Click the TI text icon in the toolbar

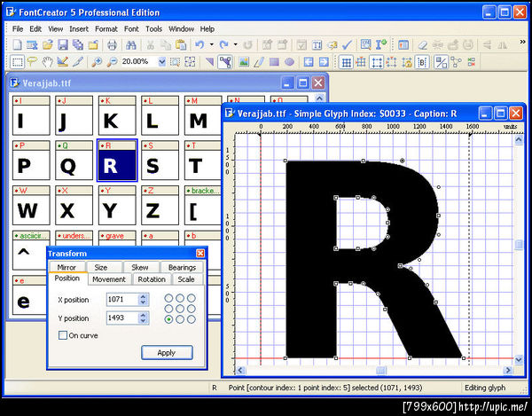click(317, 44)
